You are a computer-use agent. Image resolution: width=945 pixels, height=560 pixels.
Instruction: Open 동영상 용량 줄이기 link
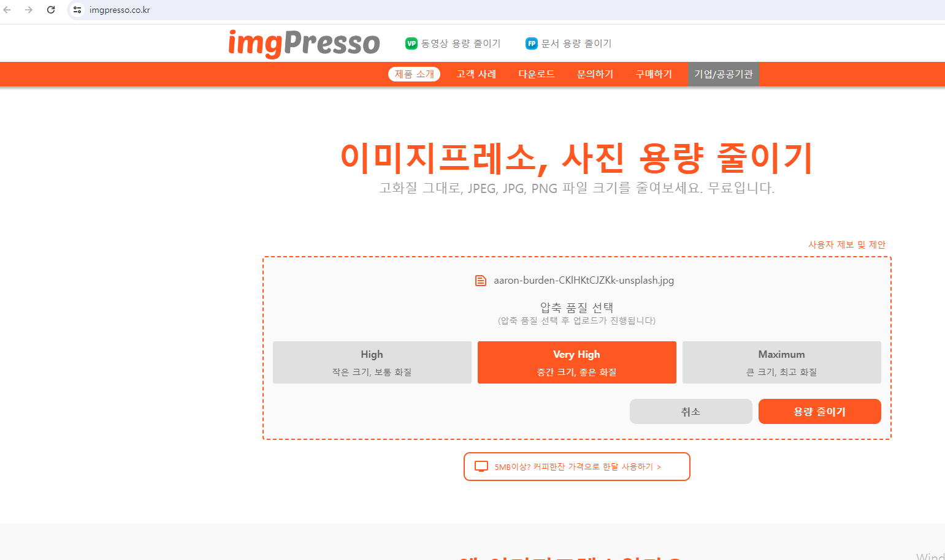tap(461, 44)
